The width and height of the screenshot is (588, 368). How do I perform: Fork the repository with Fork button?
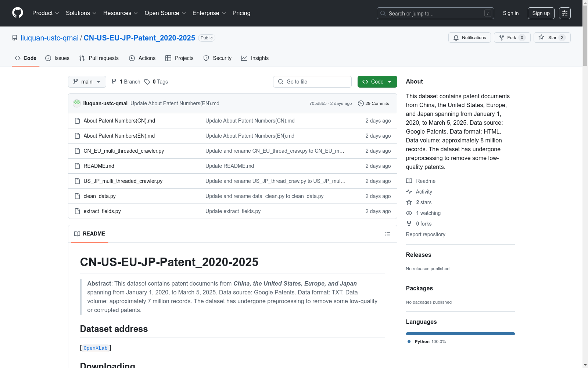pos(512,38)
